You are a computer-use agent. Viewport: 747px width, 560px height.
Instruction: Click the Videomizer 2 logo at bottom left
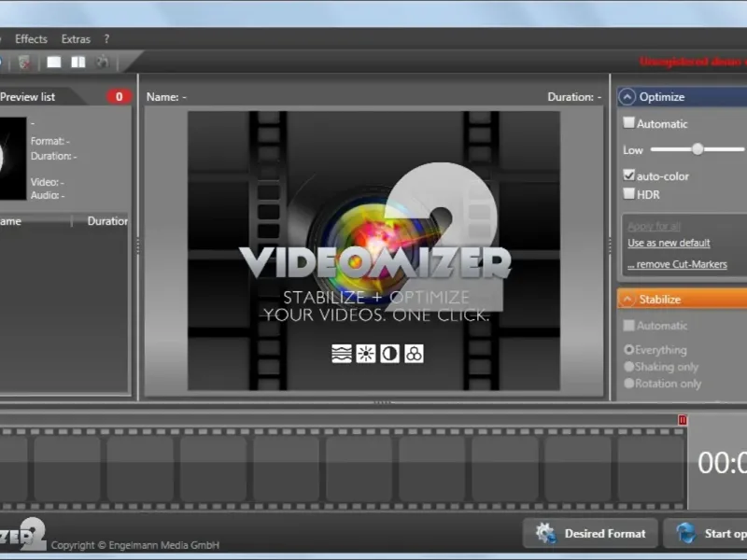point(22,534)
